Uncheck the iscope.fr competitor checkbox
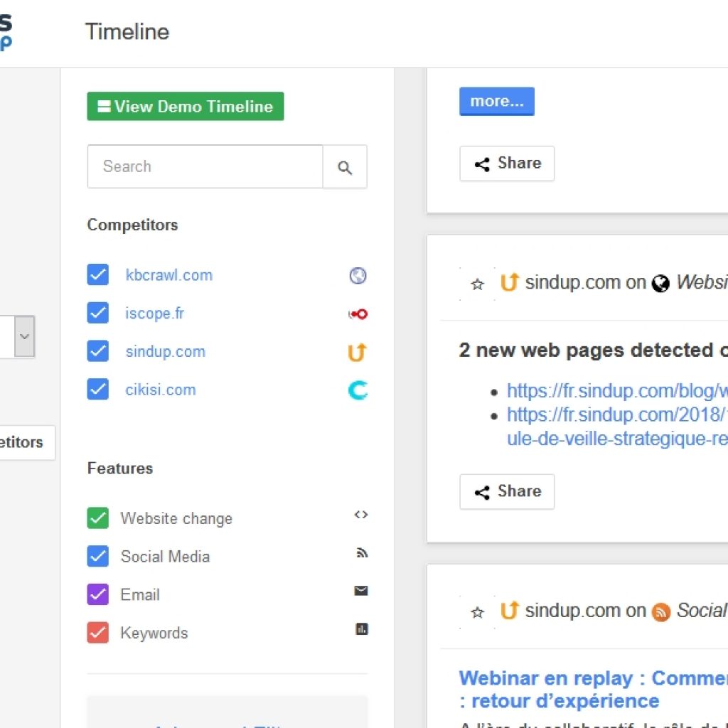Screen dimensions: 728x728 (98, 313)
